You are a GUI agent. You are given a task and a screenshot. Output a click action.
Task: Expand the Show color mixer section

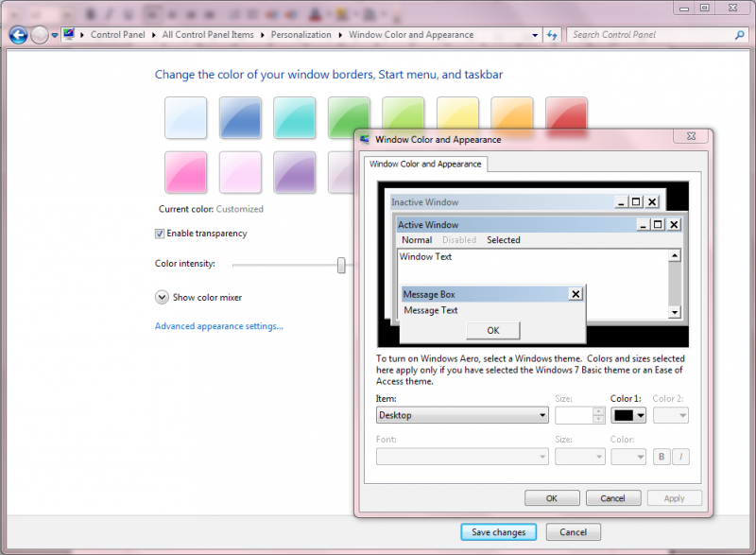point(162,296)
